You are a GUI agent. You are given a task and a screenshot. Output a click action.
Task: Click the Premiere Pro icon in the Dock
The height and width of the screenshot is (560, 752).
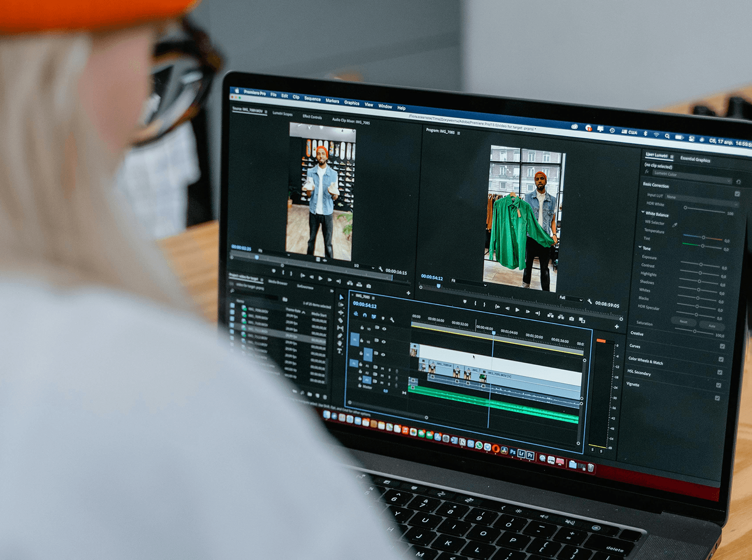click(530, 455)
